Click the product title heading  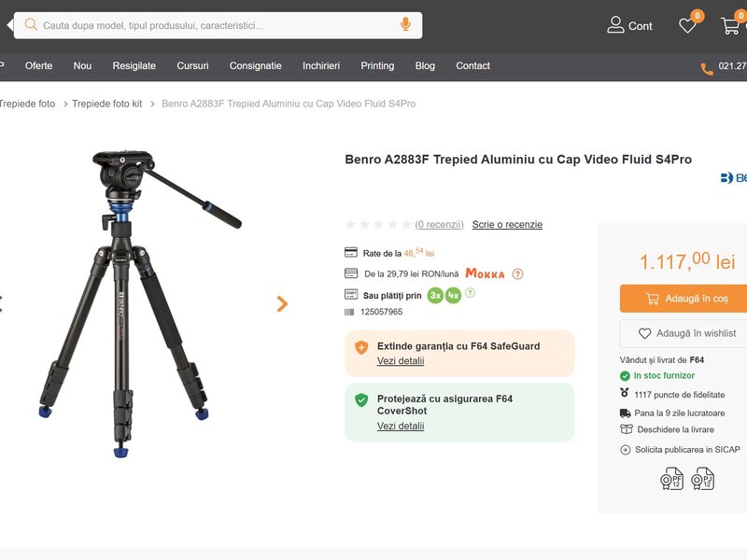click(x=518, y=159)
